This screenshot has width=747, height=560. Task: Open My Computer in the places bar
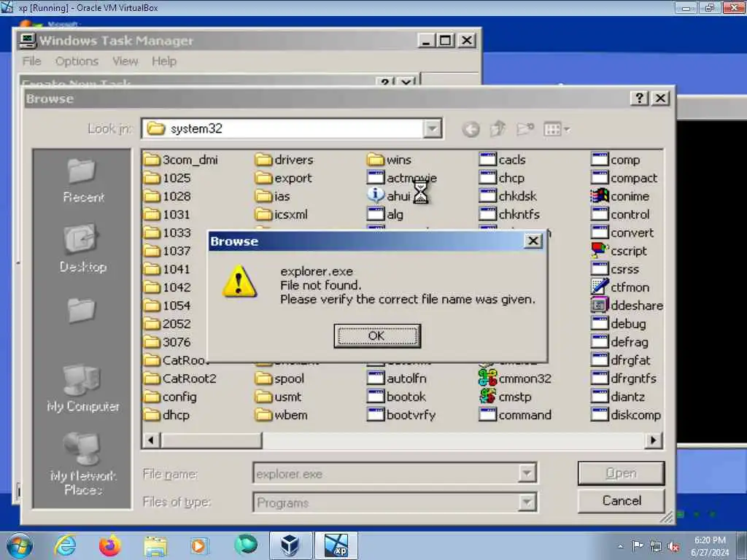tap(83, 388)
